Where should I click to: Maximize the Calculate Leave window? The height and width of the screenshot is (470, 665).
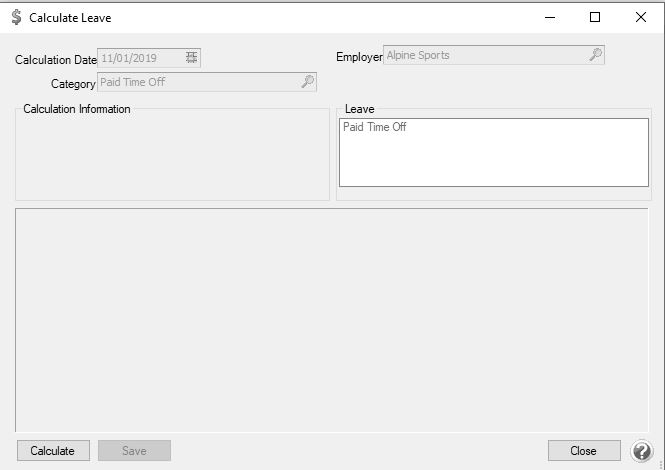tap(595, 17)
